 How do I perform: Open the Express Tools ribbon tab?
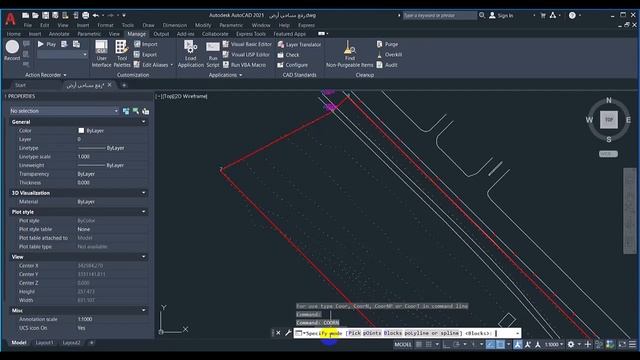coord(251,34)
